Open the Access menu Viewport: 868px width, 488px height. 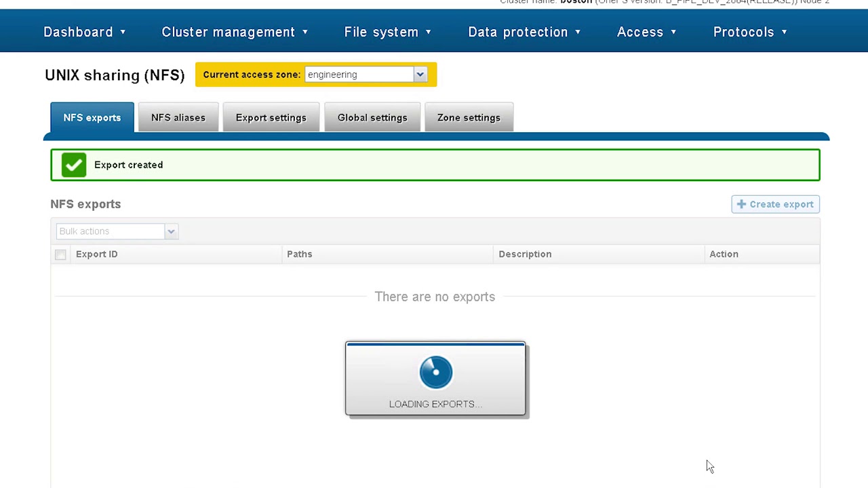[647, 32]
